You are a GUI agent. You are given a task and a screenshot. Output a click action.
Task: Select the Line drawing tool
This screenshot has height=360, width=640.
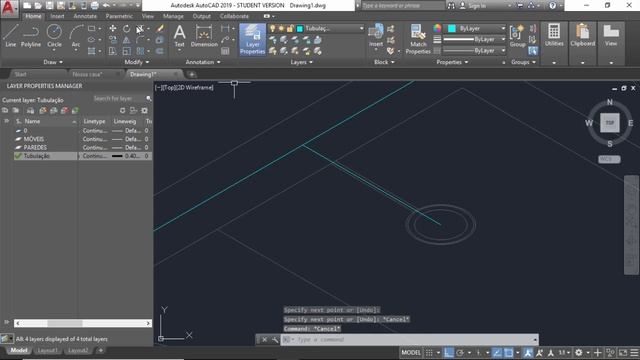(11, 36)
